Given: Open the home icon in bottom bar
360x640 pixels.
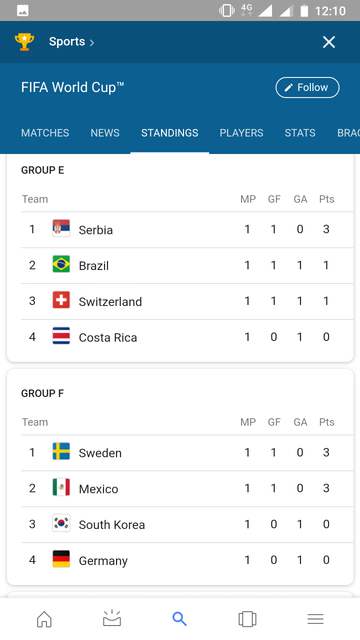Looking at the screenshot, I should pos(44,619).
